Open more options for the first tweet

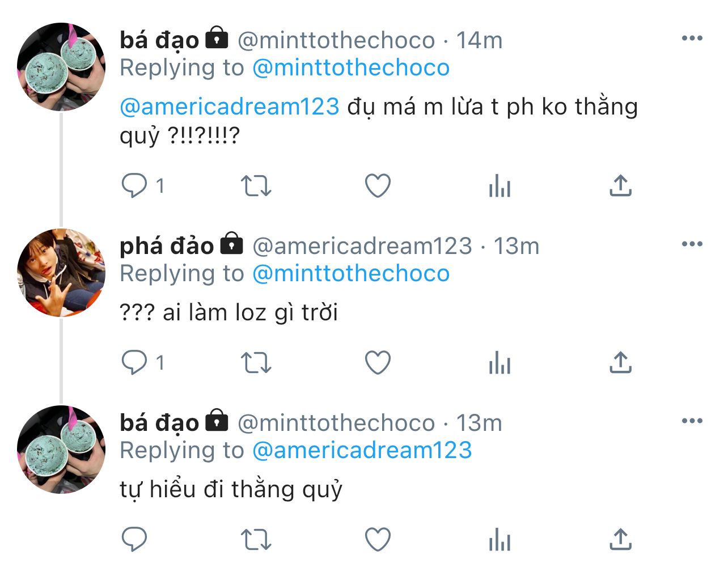pos(692,39)
